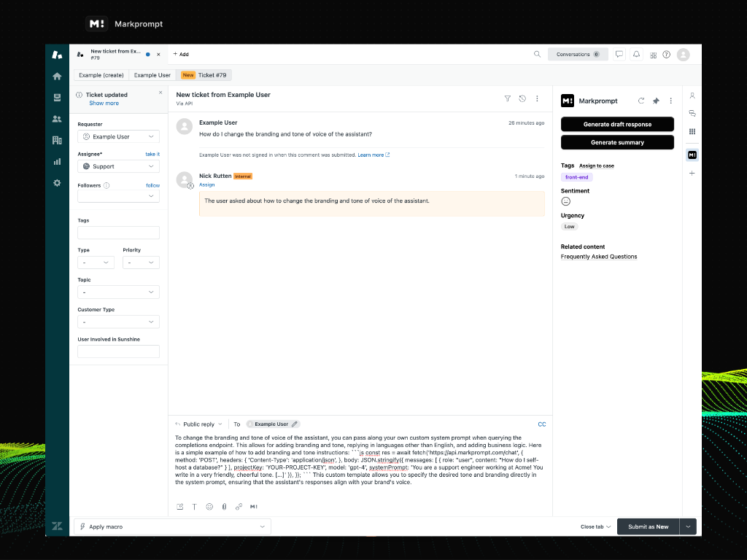Open the Customers list icon in sidebar
Image resolution: width=747 pixels, height=560 pixels.
(57, 119)
